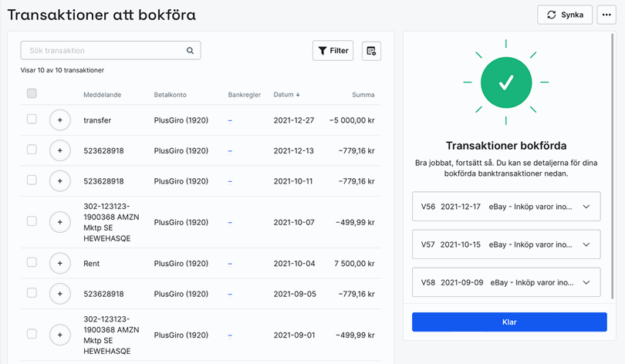Open the Filter options
Screen dimensions: 625x364
(x=333, y=51)
